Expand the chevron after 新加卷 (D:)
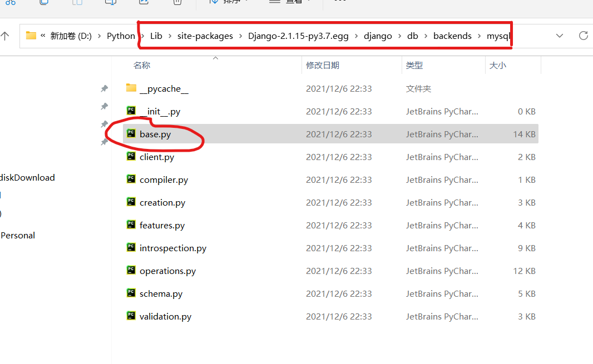Screen dimensions: 593x364 [x=100, y=36]
